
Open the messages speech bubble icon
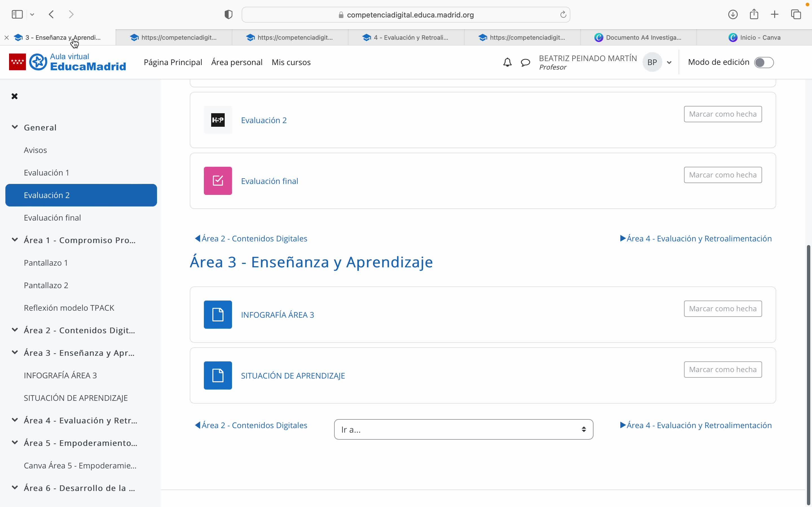[526, 62]
